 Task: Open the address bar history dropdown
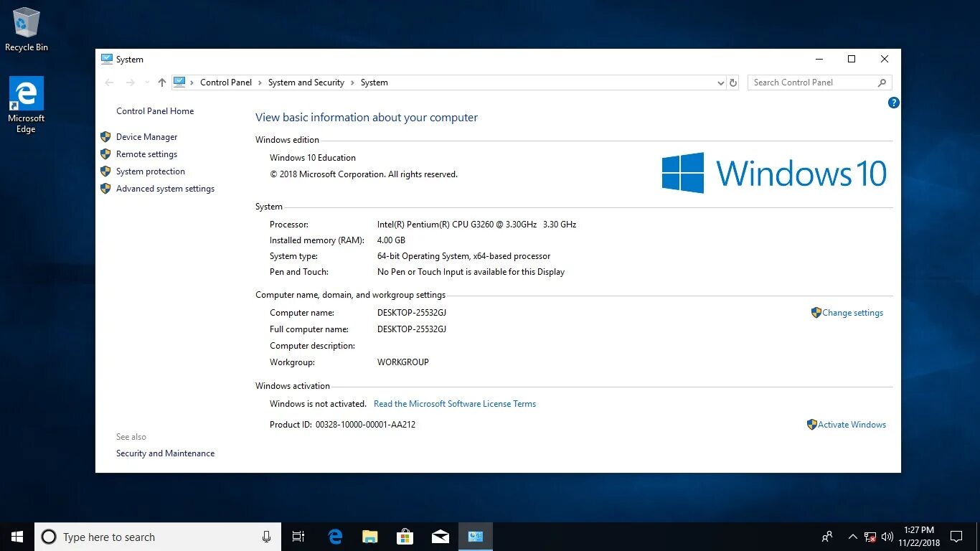point(721,83)
